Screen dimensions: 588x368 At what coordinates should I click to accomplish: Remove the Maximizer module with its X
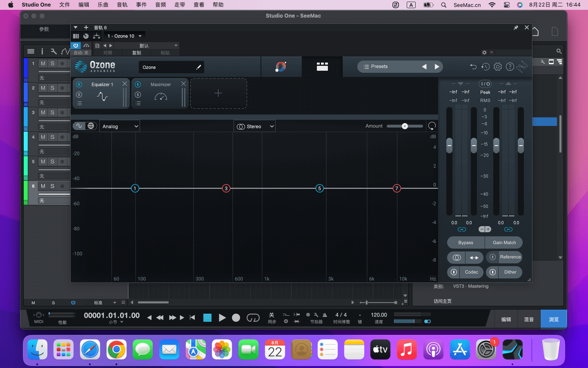click(x=183, y=84)
